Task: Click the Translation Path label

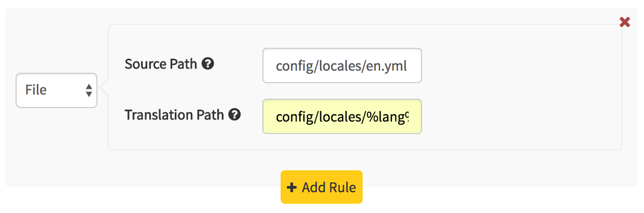Action: point(174,115)
